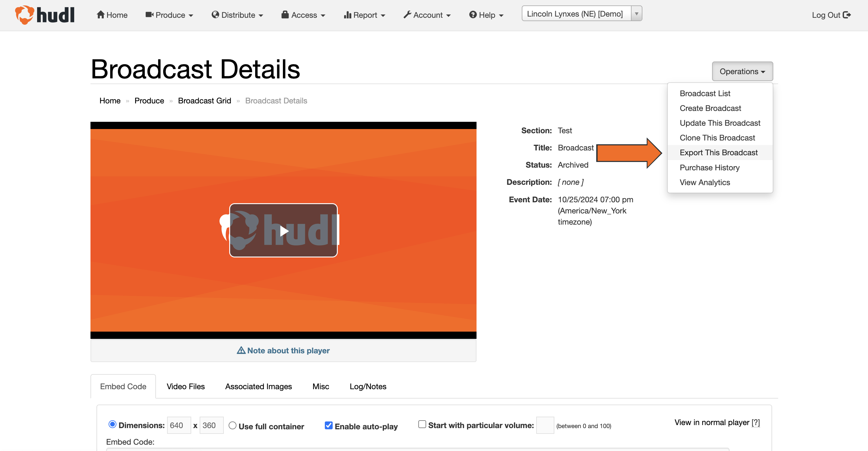Image resolution: width=868 pixels, height=451 pixels.
Task: Click the Account wrench icon
Action: click(x=407, y=14)
